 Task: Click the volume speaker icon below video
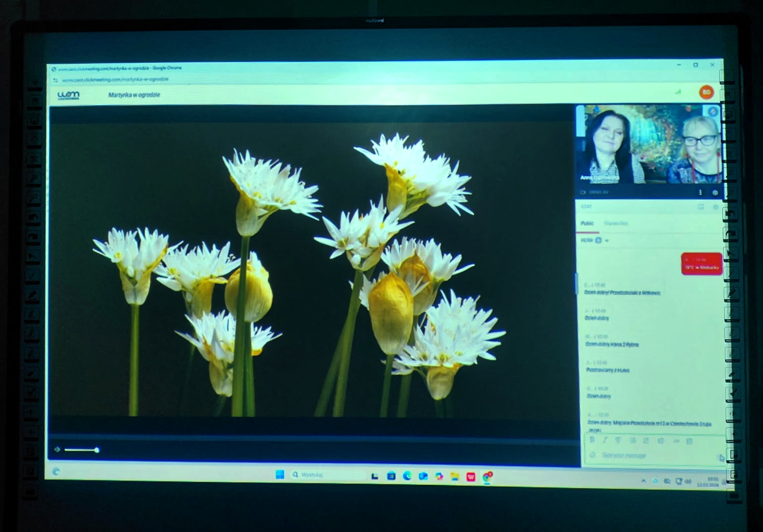pyautogui.click(x=57, y=450)
